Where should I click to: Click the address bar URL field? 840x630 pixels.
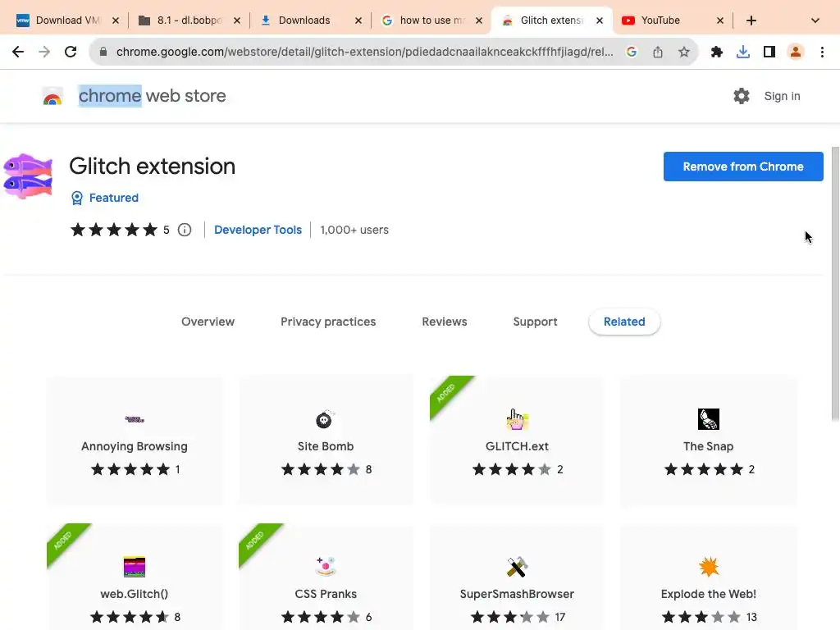point(364,52)
